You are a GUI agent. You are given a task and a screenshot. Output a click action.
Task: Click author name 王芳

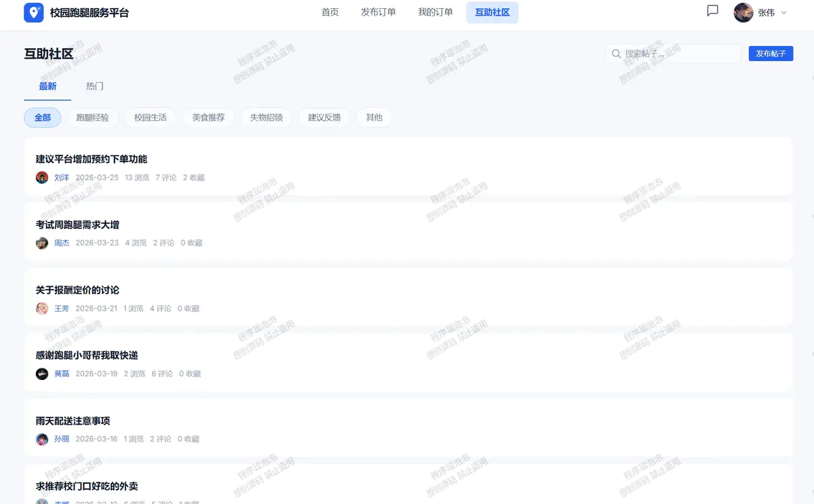(62, 309)
